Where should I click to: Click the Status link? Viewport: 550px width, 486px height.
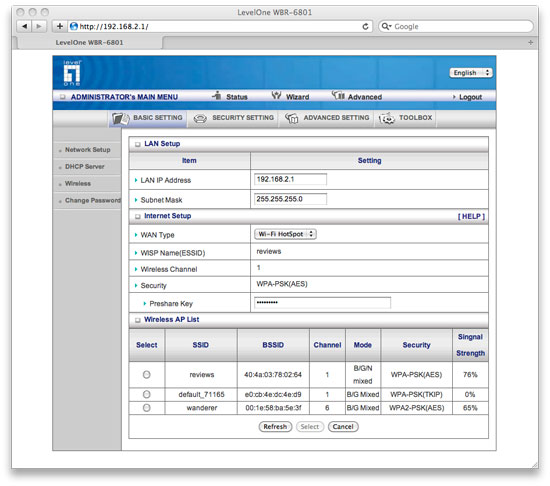pyautogui.click(x=237, y=97)
